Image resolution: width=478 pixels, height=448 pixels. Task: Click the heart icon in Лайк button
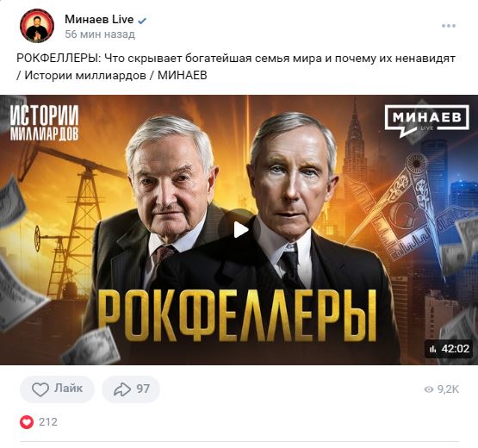coord(40,389)
